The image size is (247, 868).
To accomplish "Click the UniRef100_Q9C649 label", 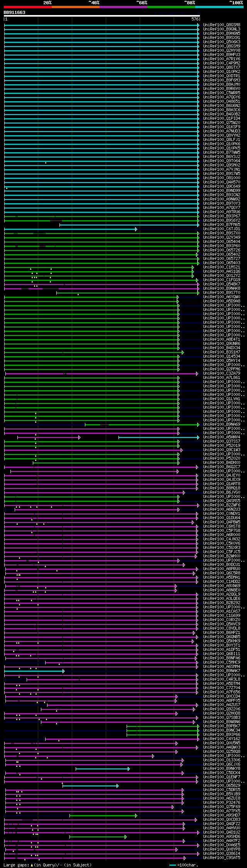I will point(222,186).
